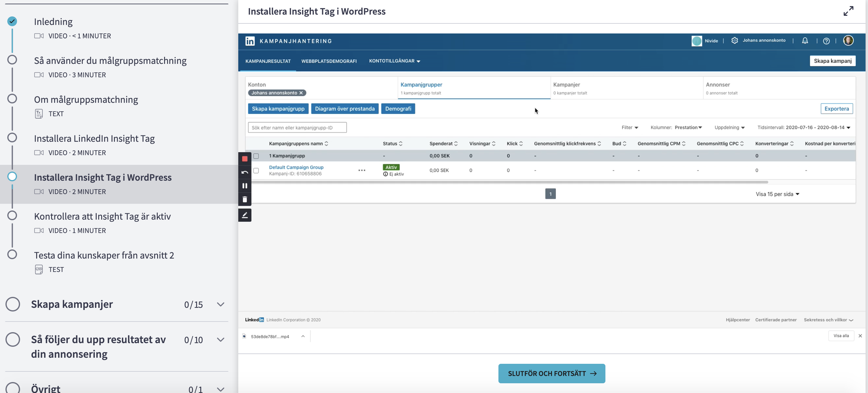Check the 1 Kampanjgrupp row checkbox

256,156
